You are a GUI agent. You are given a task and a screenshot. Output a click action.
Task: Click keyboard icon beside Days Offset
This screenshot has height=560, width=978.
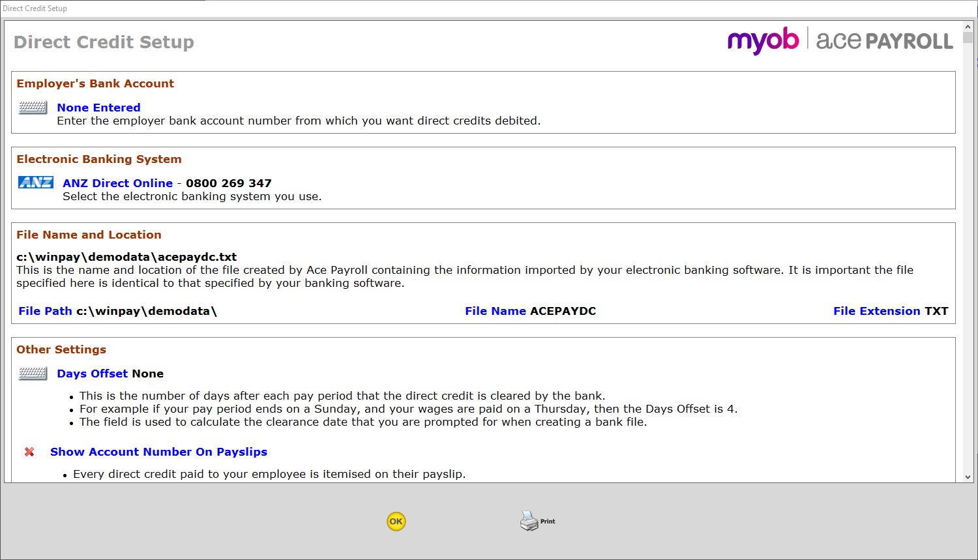click(33, 374)
